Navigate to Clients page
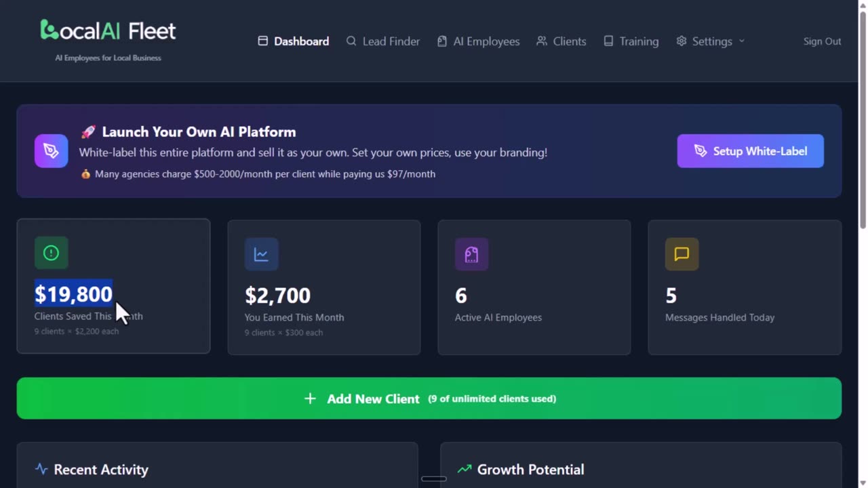The image size is (868, 488). (x=561, y=41)
